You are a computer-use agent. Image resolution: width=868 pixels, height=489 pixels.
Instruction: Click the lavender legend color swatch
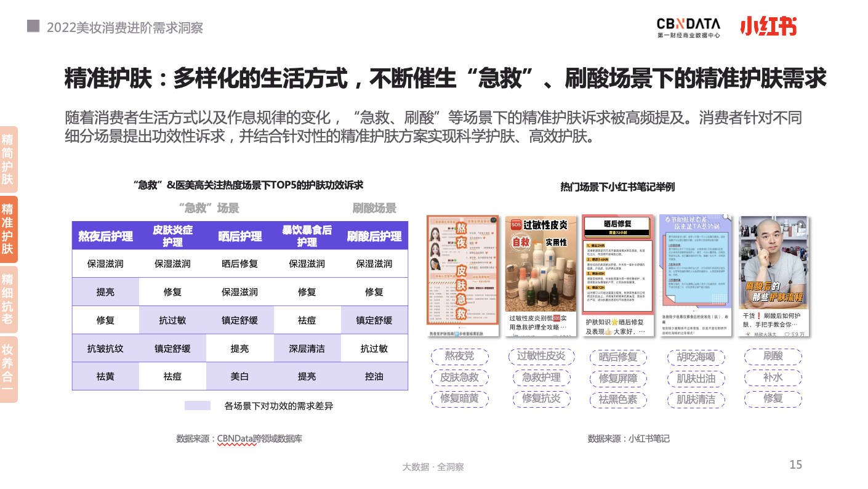[198, 406]
